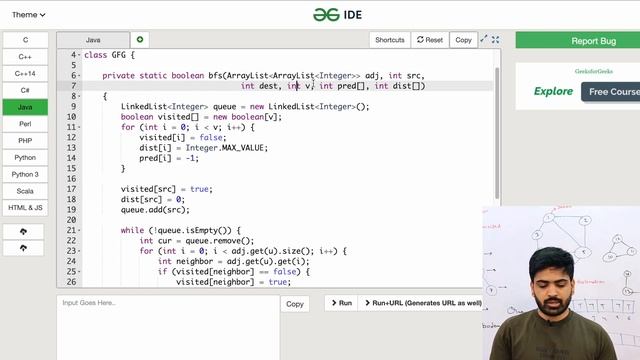This screenshot has height=360, width=640.
Task: Toggle fullscreen editor icon
Action: [x=496, y=40]
